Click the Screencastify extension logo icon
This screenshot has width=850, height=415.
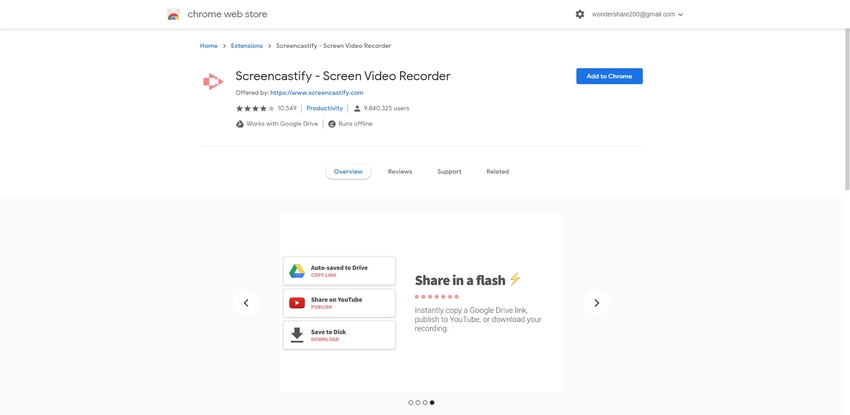212,81
